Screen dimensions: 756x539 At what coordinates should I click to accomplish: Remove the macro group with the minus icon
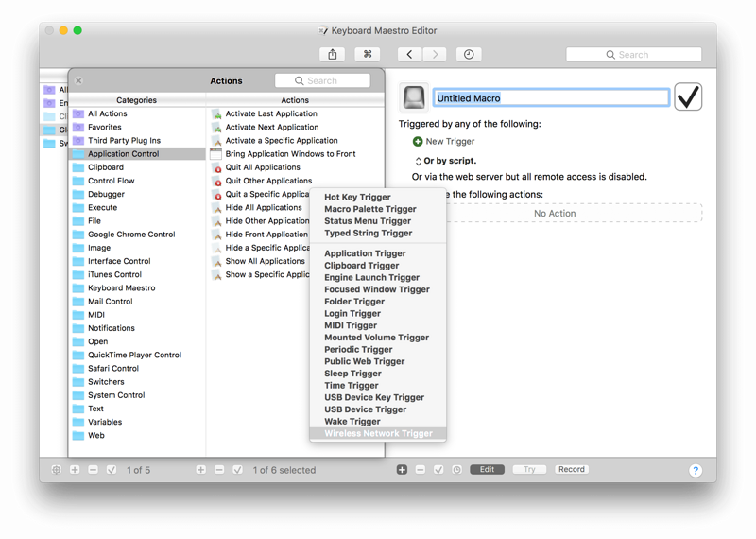pos(93,470)
